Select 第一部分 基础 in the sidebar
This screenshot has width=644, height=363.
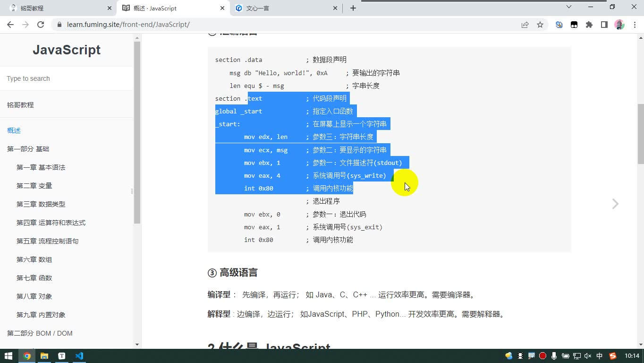click(x=28, y=149)
